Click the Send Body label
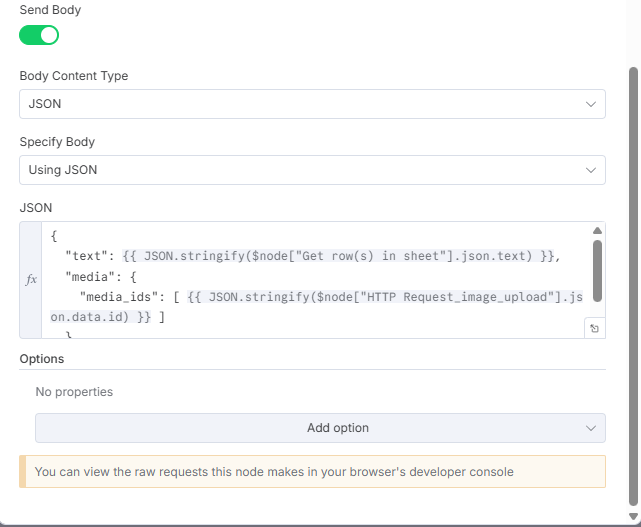Image resolution: width=641 pixels, height=527 pixels. tap(51, 10)
